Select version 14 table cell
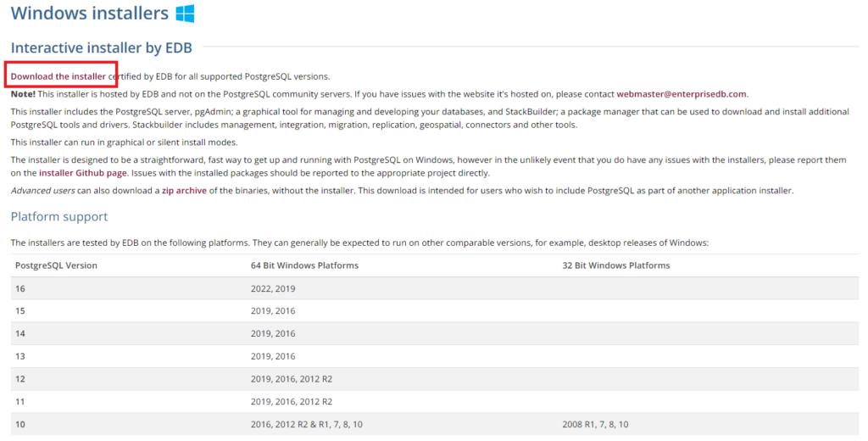This screenshot has width=868, height=441. tap(20, 333)
